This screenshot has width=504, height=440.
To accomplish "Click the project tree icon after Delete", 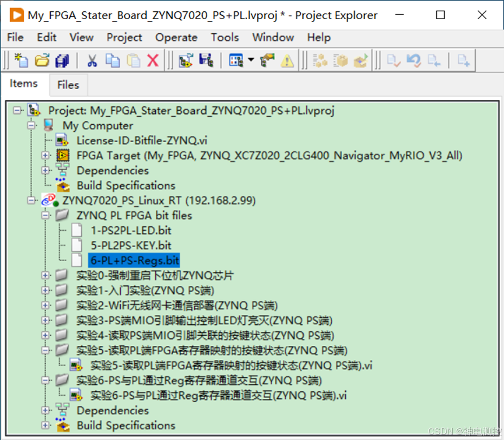I will (186, 60).
